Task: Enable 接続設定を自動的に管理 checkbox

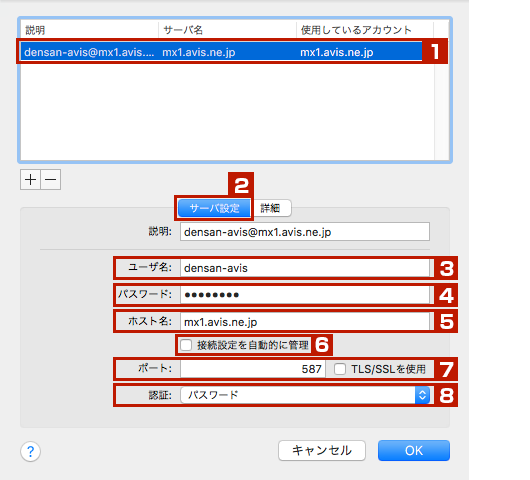Action: click(186, 345)
